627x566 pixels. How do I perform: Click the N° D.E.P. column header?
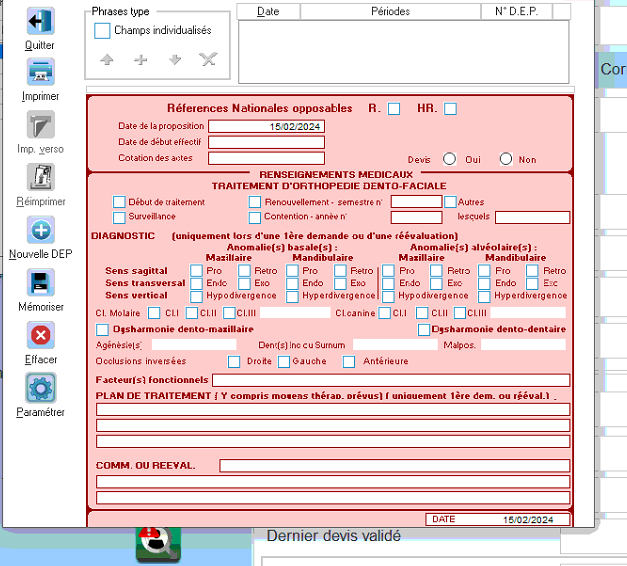517,12
